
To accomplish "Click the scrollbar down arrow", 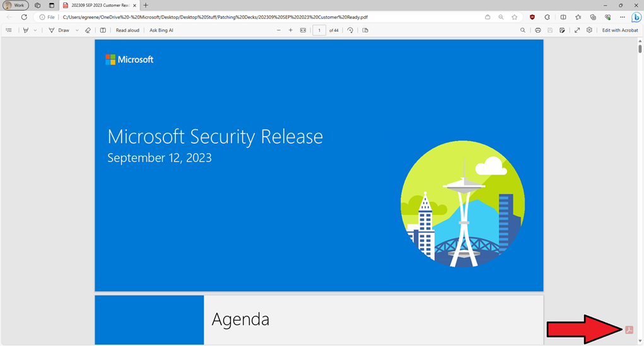I will click(640, 342).
